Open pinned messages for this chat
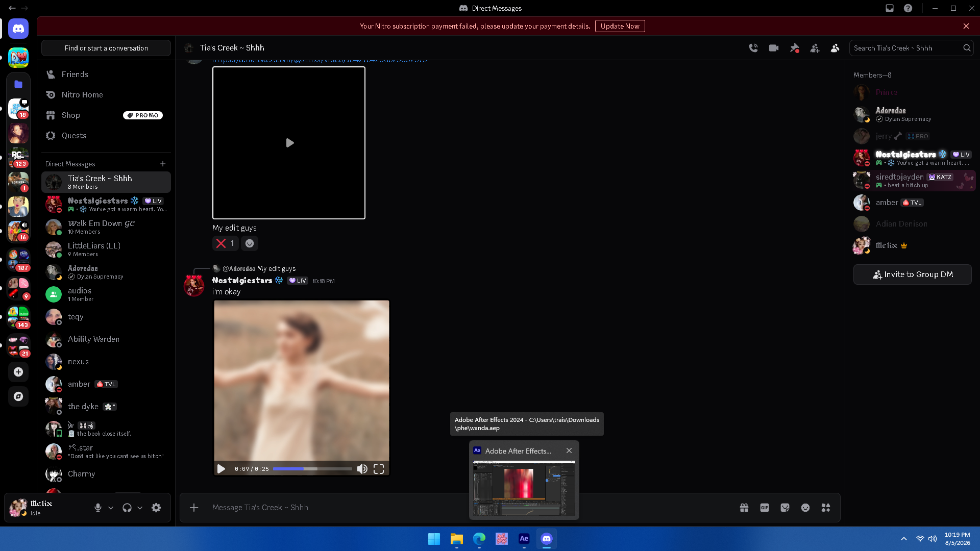 click(x=795, y=48)
